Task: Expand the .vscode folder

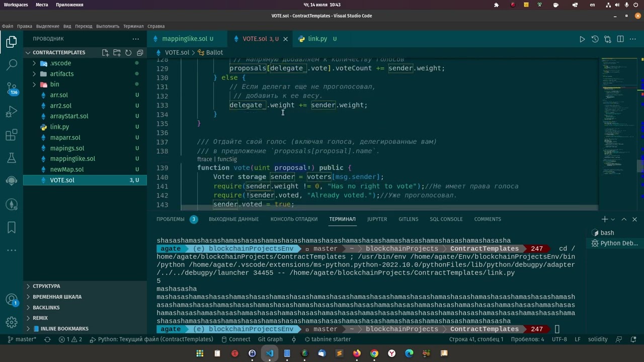Action: click(x=34, y=63)
